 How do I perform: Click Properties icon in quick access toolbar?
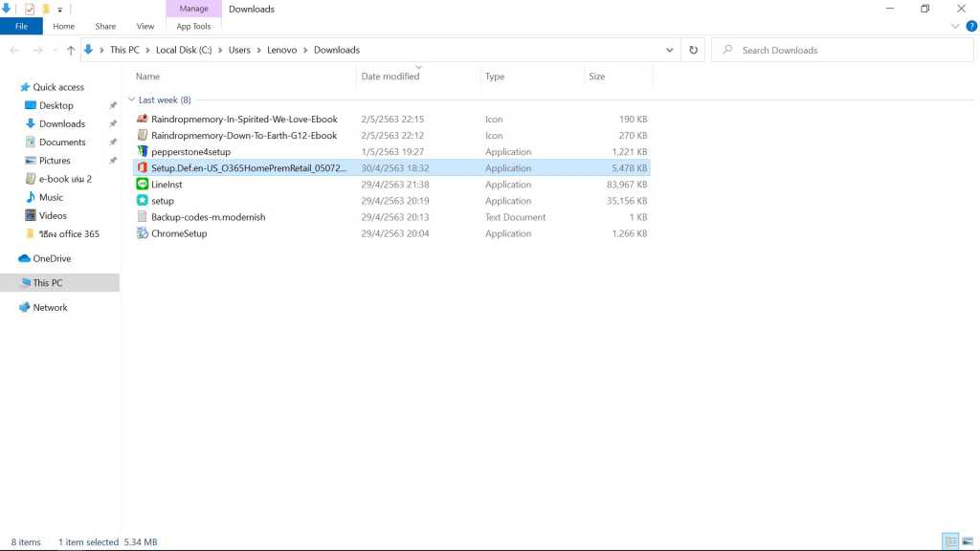[x=30, y=9]
